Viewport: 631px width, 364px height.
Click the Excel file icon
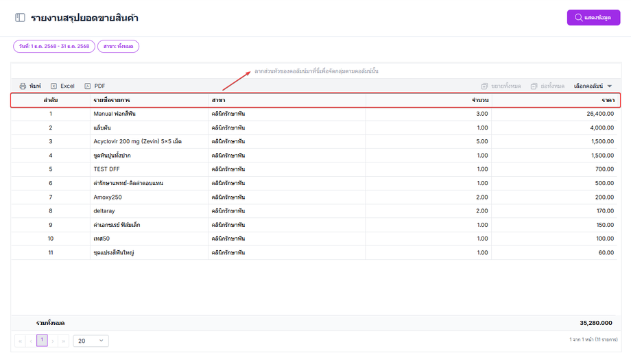pos(54,86)
